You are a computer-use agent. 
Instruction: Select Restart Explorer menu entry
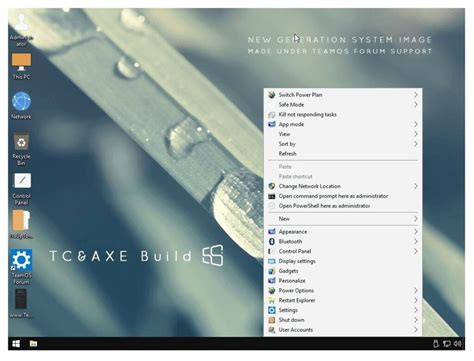pos(343,300)
